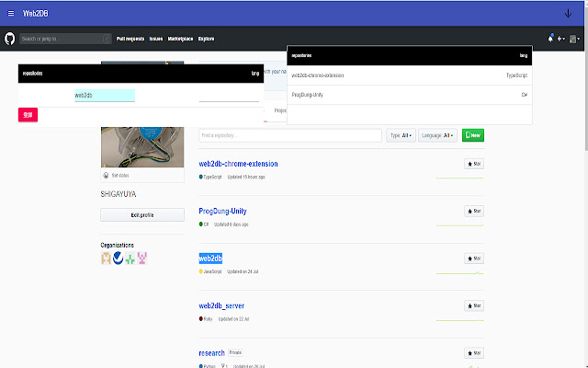Click the download arrow icon in Web2DB bar
Image resolution: width=588 pixels, height=368 pixels.
[x=568, y=14]
